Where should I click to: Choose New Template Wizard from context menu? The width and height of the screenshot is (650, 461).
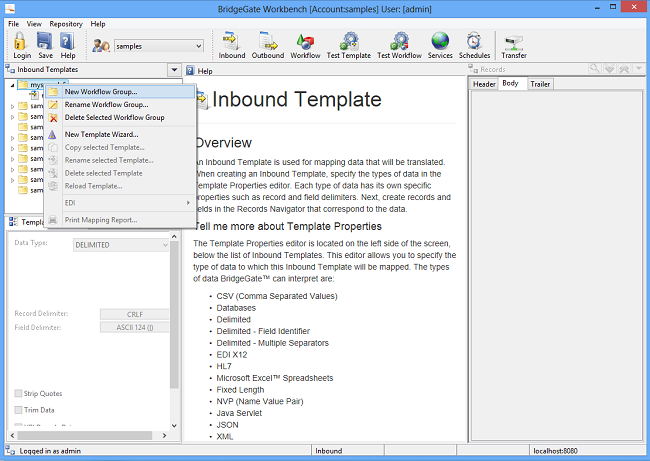[120, 134]
